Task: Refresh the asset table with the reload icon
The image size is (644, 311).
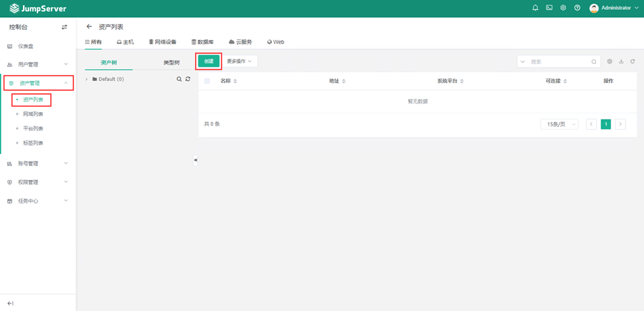Action: (x=632, y=61)
